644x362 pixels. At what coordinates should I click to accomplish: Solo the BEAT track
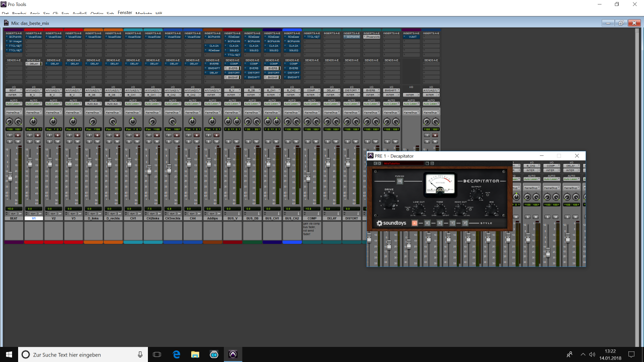(x=10, y=141)
